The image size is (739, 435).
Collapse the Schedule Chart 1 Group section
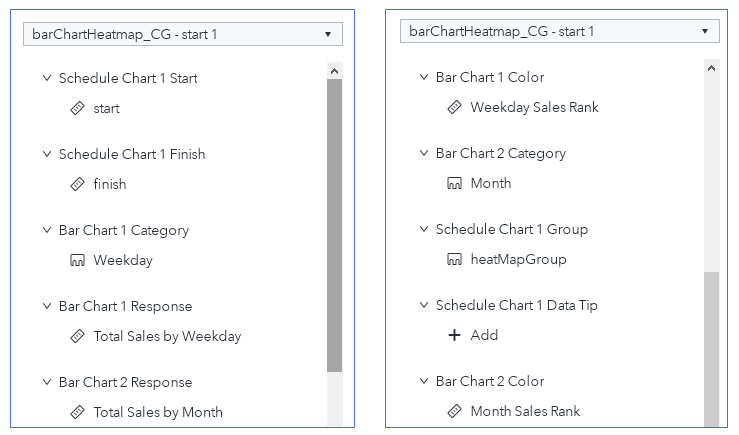pos(423,229)
